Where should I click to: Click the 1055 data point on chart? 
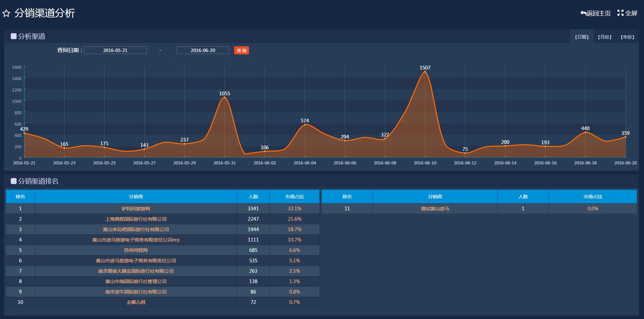[x=224, y=98]
